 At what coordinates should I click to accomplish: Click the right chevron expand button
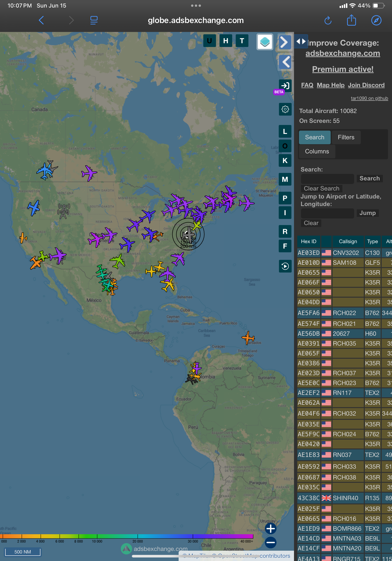coord(285,42)
